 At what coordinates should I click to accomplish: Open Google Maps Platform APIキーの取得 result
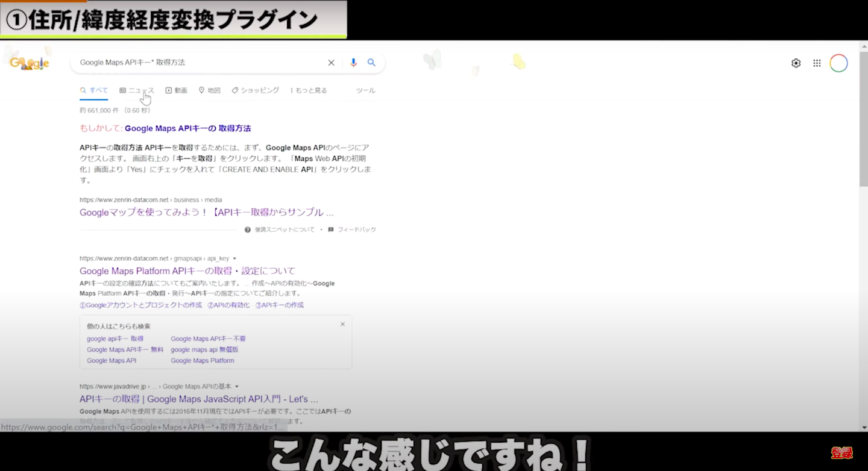187,271
